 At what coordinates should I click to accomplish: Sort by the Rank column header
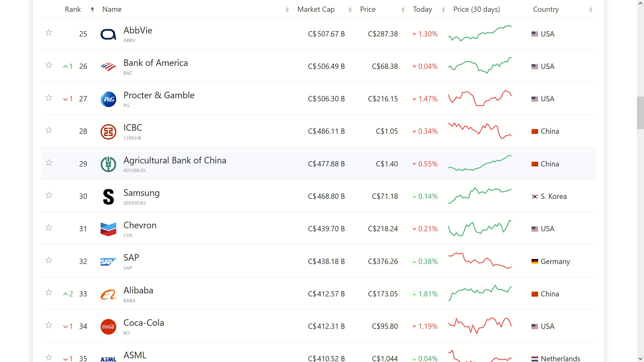coord(73,9)
